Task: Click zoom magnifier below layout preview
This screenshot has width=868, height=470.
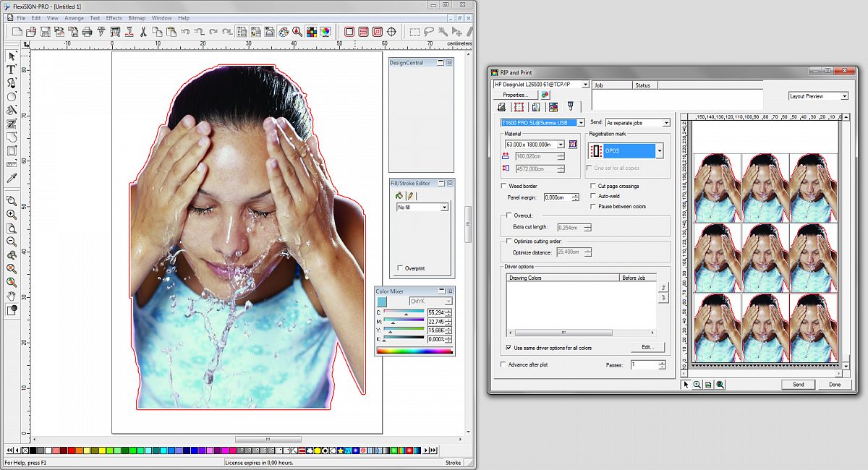Action: point(697,385)
